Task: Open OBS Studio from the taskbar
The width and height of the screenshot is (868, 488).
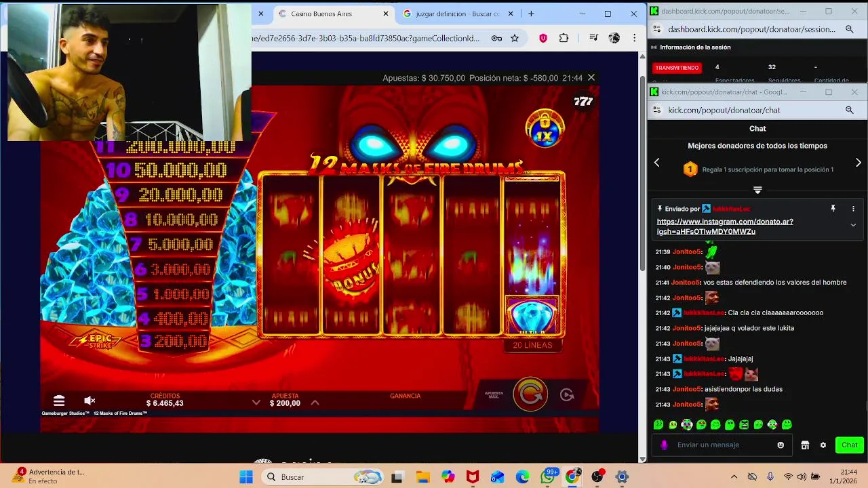Action: click(x=597, y=477)
